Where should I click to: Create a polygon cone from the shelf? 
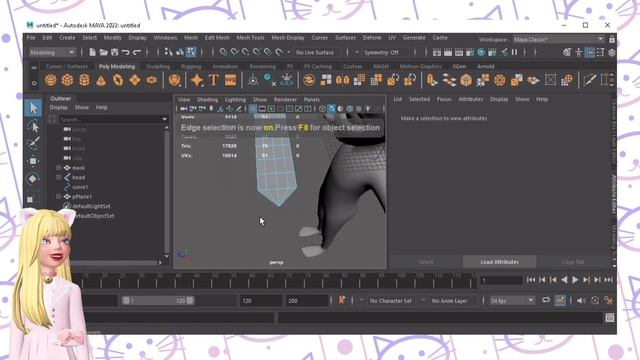101,80
